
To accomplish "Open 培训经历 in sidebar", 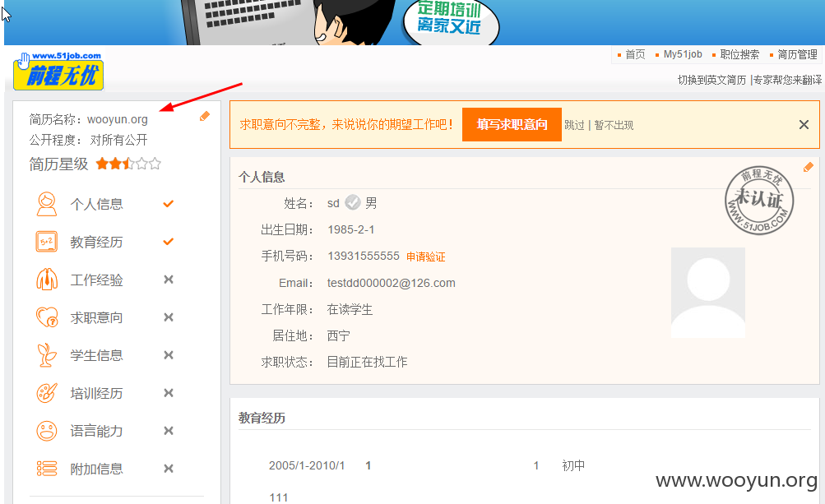I will point(97,394).
